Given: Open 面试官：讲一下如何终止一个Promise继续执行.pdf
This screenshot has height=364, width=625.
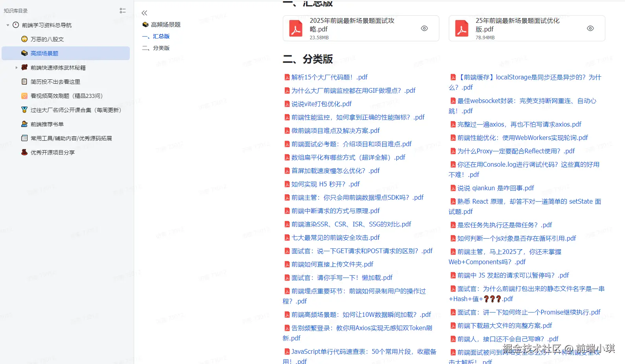Looking at the screenshot, I should point(529,312).
